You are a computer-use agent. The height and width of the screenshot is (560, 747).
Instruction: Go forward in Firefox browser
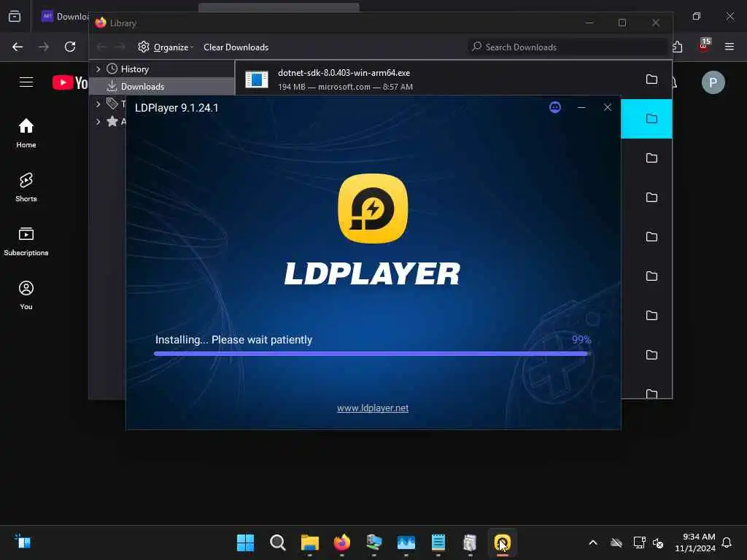tap(43, 47)
